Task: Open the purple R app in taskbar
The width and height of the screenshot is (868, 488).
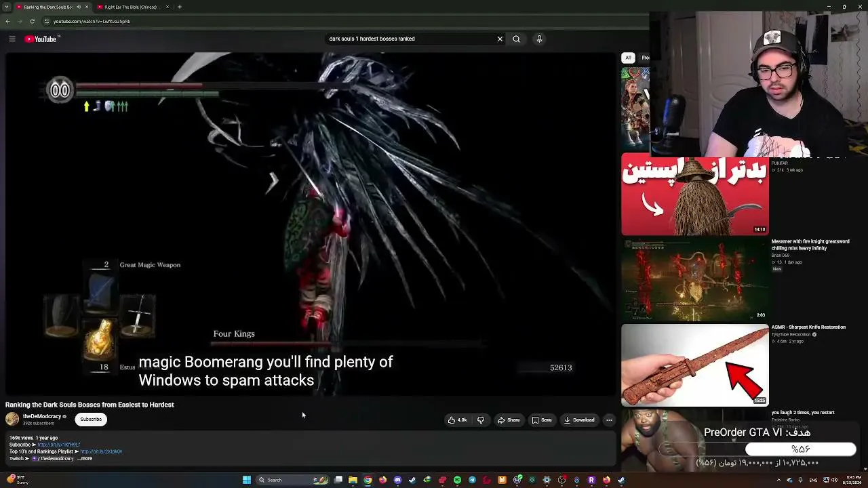Action: 591,480
